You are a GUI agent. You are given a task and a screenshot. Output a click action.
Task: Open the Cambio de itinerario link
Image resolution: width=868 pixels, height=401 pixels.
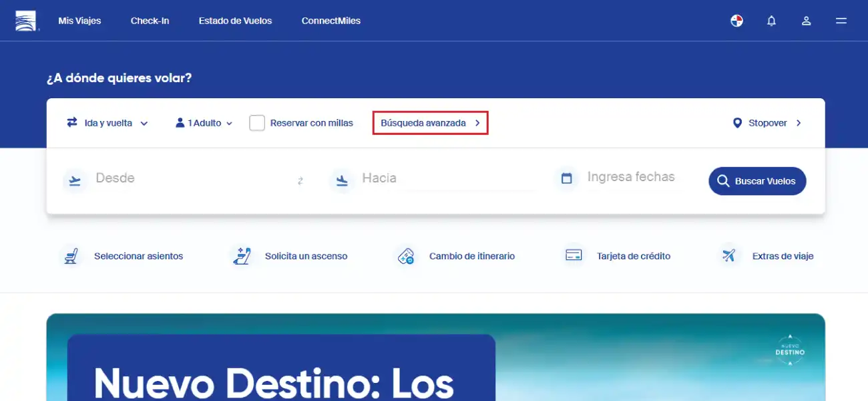tap(471, 256)
